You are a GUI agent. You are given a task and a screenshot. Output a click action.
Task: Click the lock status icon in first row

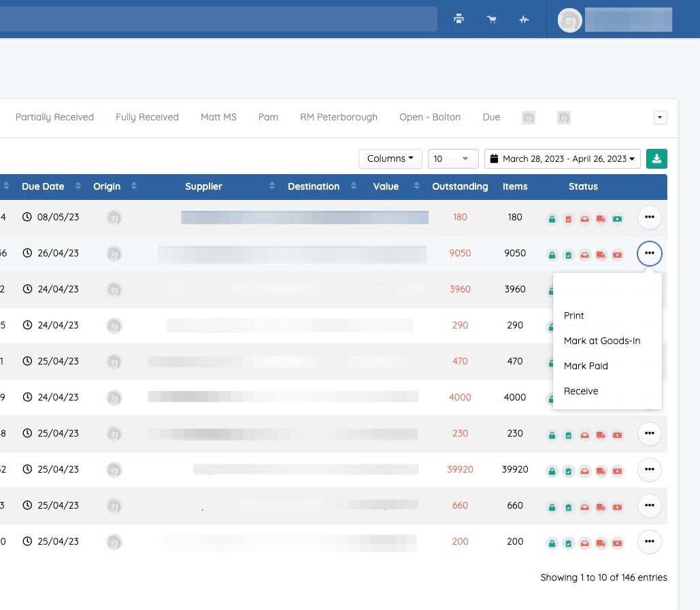tap(552, 219)
